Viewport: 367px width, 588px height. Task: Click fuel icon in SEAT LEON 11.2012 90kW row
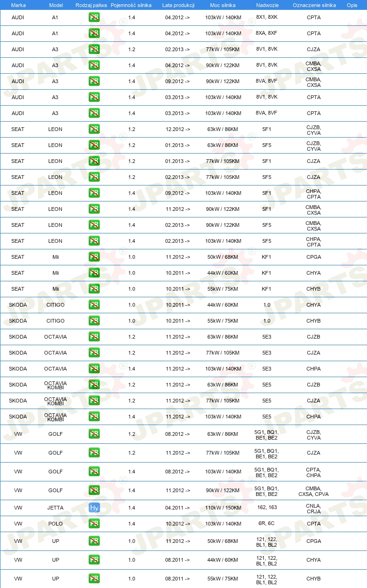coord(94,209)
